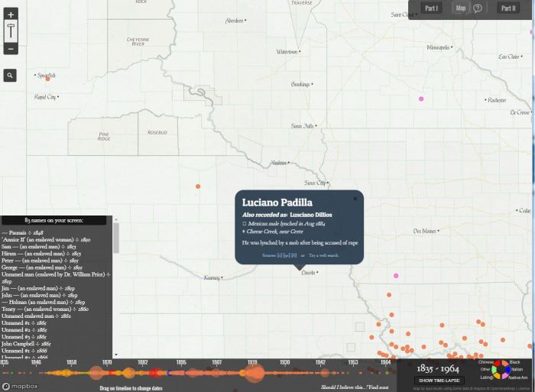535x392 pixels.
Task: Select 'John Campbell' 1865 entry
Action: pos(26,344)
